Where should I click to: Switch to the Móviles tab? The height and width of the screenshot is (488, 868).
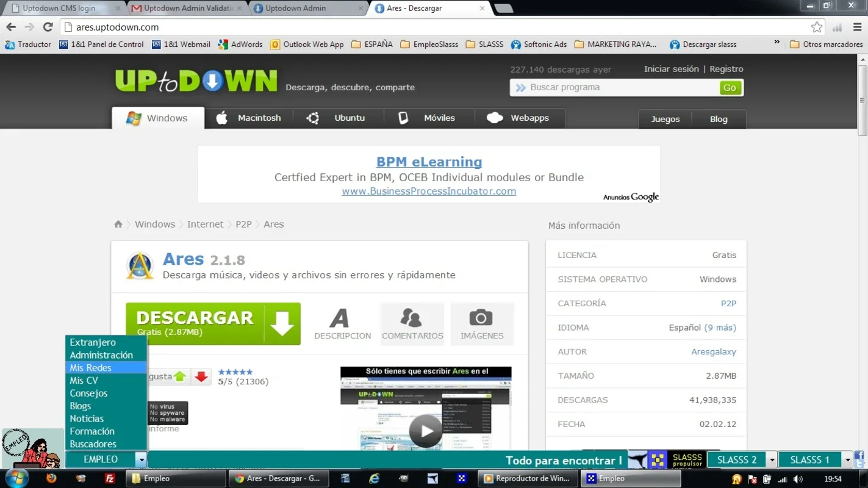[x=428, y=118]
